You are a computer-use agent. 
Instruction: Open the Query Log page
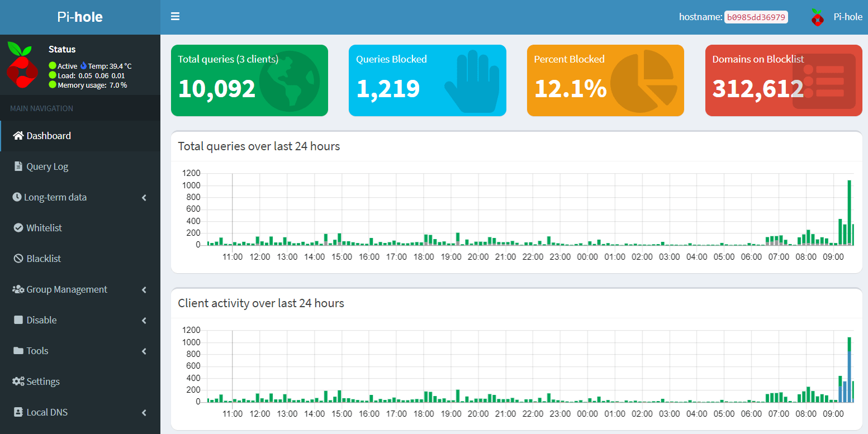pyautogui.click(x=48, y=166)
